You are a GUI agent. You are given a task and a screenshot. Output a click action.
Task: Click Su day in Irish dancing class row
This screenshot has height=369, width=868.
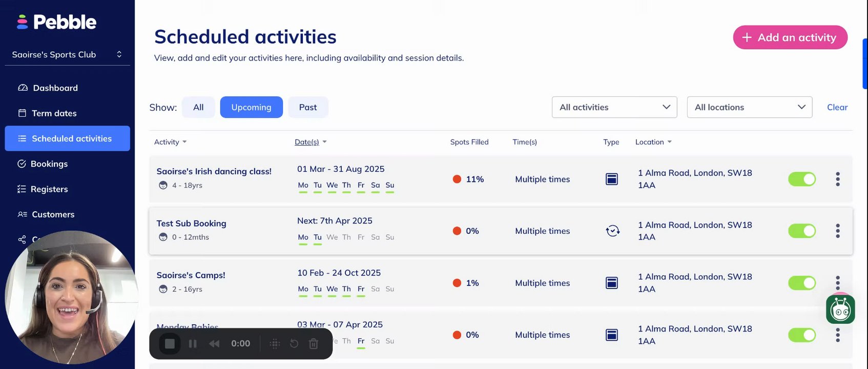[x=390, y=186]
